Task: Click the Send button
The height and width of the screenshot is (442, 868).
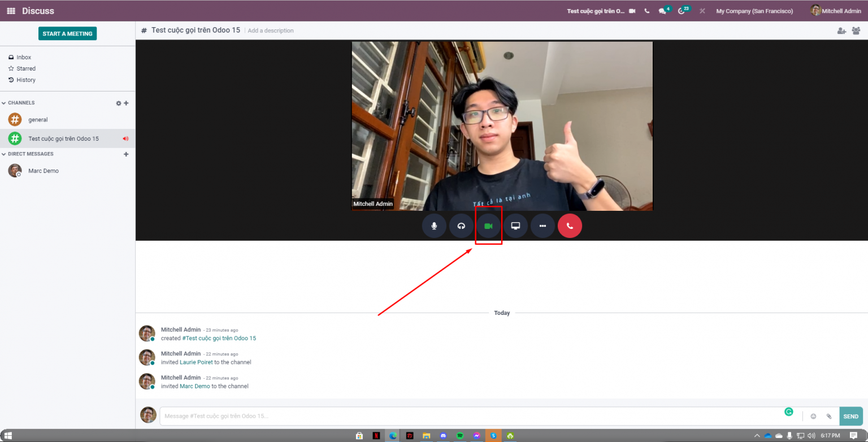Action: 850,417
